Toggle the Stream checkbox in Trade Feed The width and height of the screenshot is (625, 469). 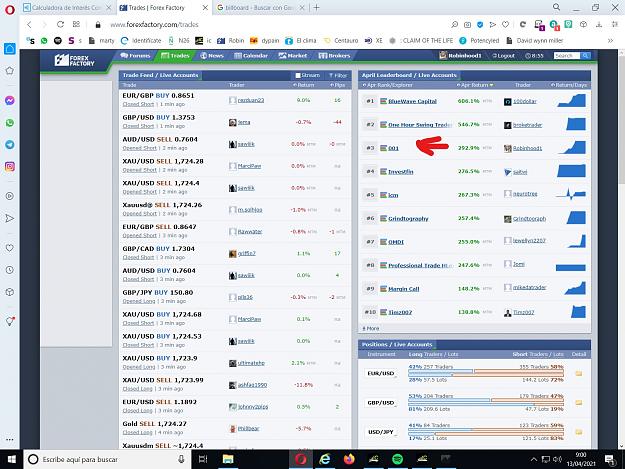[x=298, y=75]
